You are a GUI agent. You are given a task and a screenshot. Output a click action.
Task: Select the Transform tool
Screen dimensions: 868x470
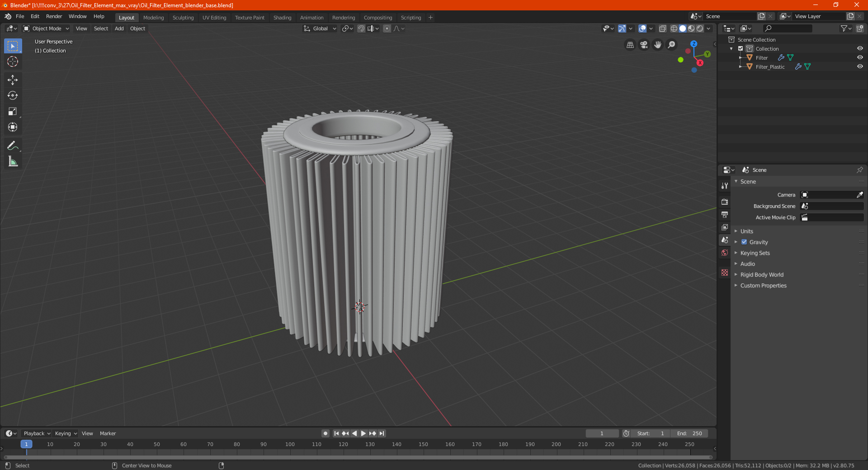(x=13, y=127)
